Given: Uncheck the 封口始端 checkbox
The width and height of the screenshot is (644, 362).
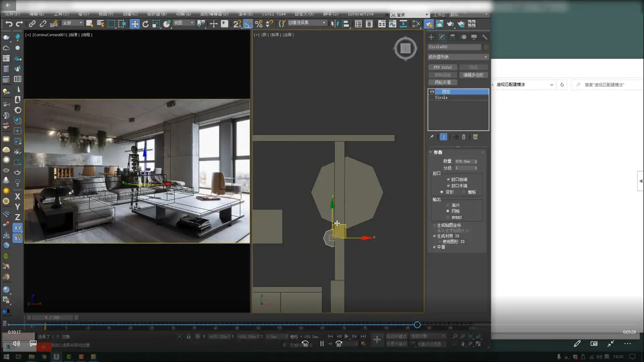Looking at the screenshot, I should 448,179.
